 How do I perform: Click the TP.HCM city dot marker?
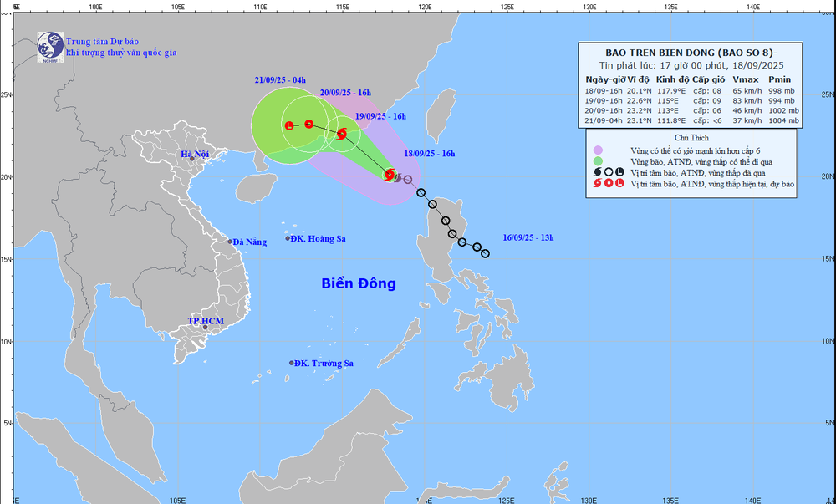pos(206,327)
